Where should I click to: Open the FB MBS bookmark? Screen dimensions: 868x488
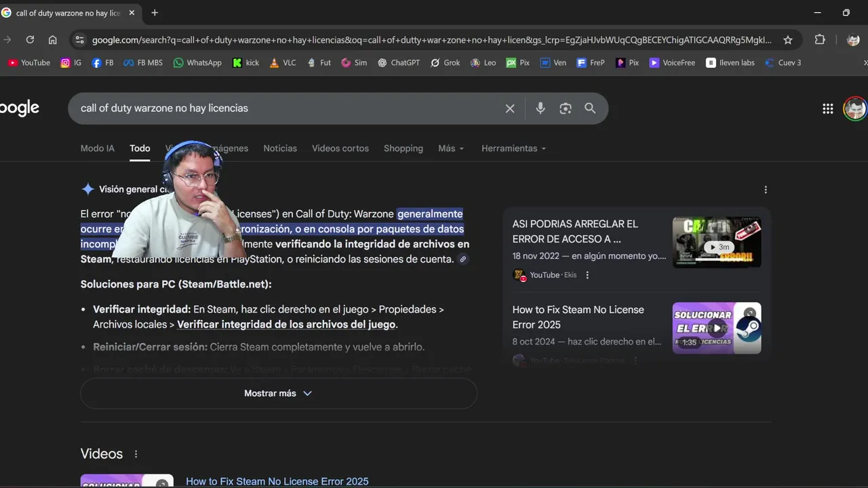coord(143,62)
